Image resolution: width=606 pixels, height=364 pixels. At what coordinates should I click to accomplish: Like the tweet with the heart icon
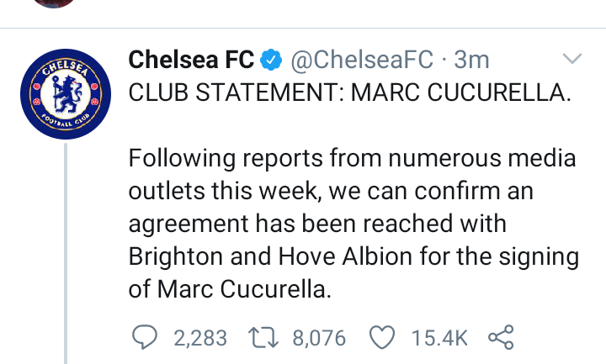383,338
